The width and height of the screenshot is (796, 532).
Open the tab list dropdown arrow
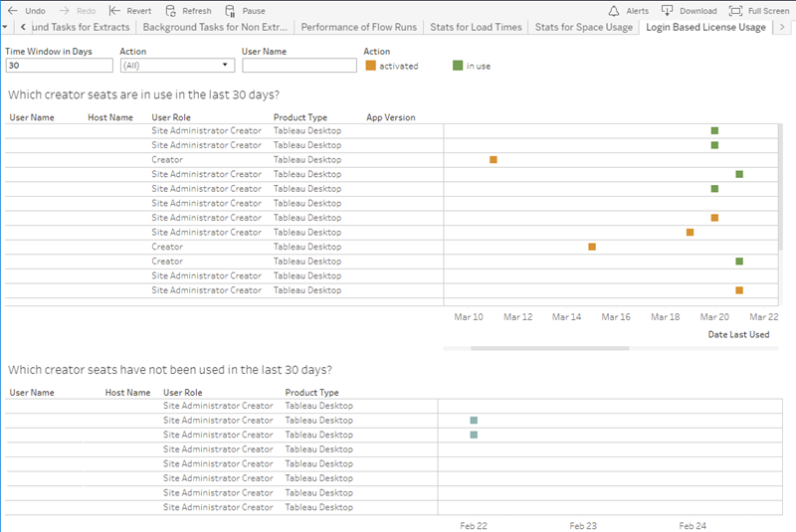[x=5, y=27]
